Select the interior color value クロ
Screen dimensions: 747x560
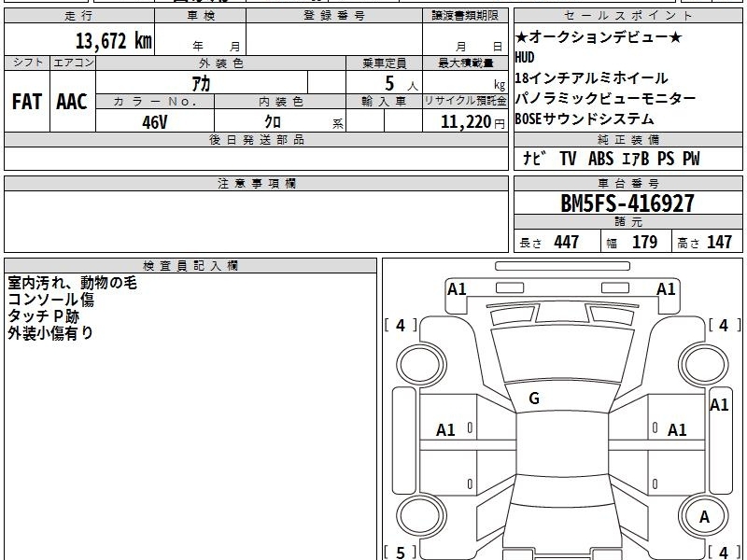[x=273, y=122]
